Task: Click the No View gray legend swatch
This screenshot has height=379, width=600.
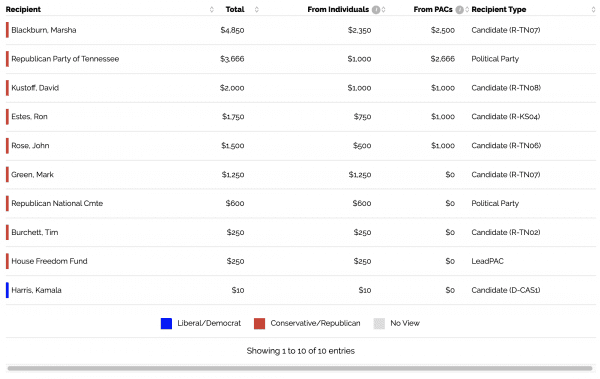Action: [379, 323]
